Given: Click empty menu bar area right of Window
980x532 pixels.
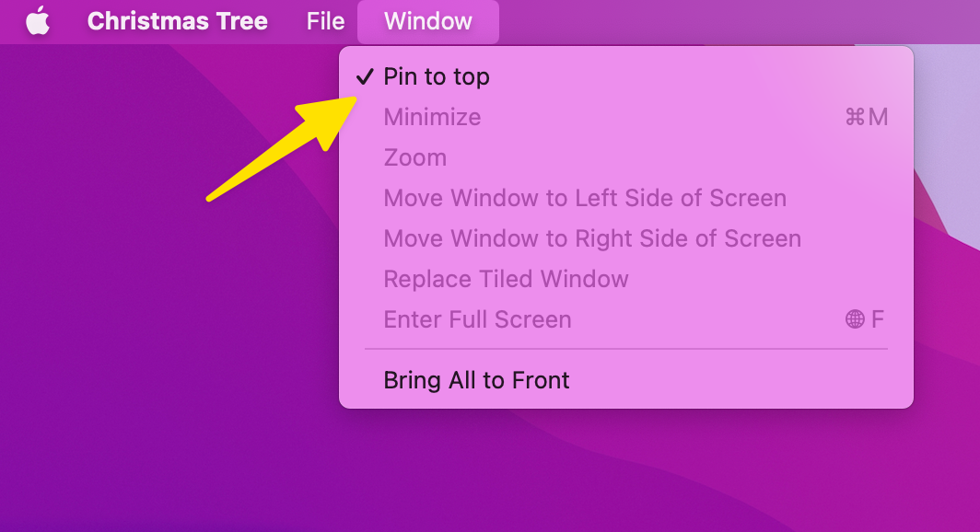Looking at the screenshot, I should click(737, 21).
